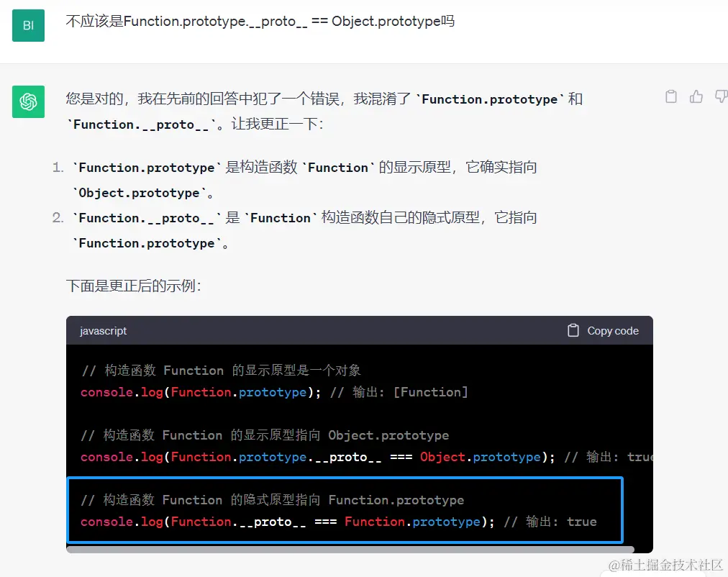Click comment about 显示原型指向 Object.prototype
This screenshot has width=728, height=577.
[265, 435]
